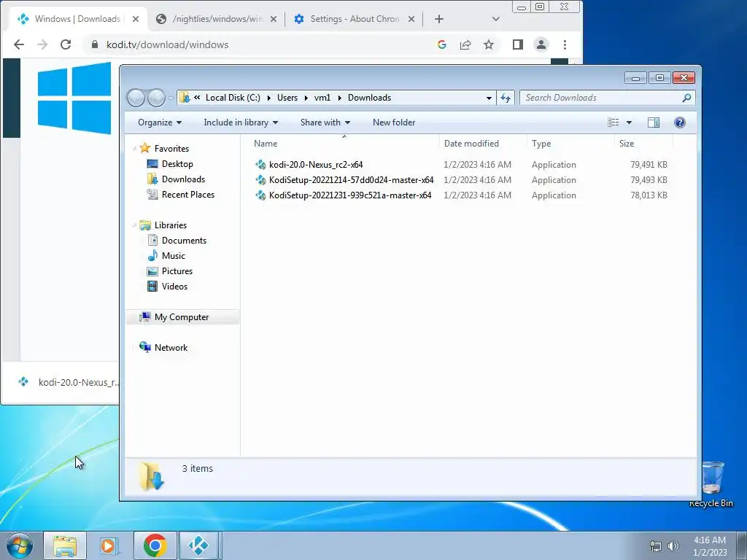747x560 pixels.
Task: Click the Explorer back button
Action: (x=136, y=98)
